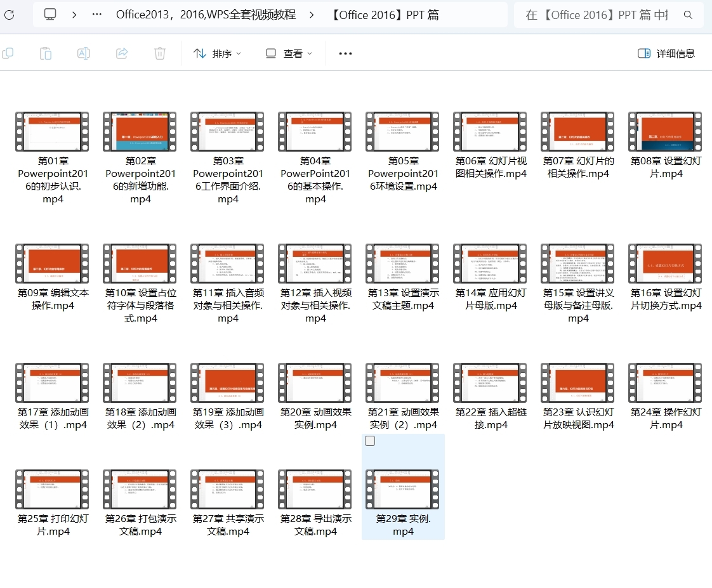Image resolution: width=712 pixels, height=588 pixels.
Task: Open the toolbar more options menu
Action: click(346, 53)
